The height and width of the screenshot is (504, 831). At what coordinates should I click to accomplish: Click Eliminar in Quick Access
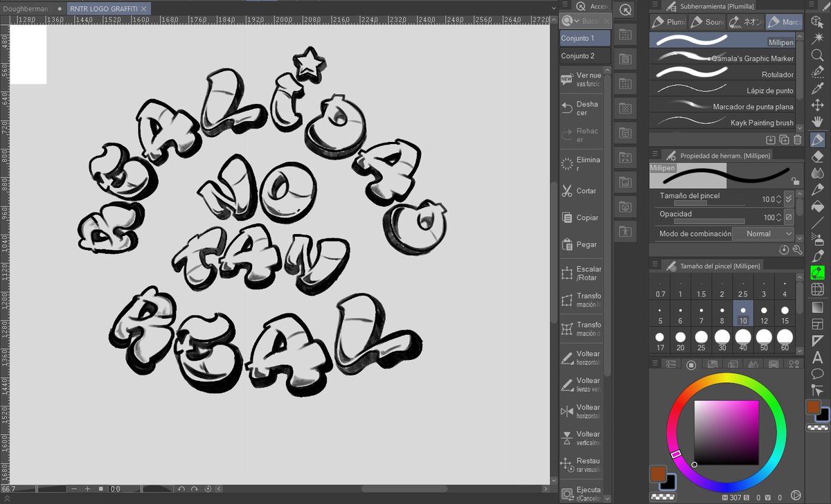click(x=582, y=164)
